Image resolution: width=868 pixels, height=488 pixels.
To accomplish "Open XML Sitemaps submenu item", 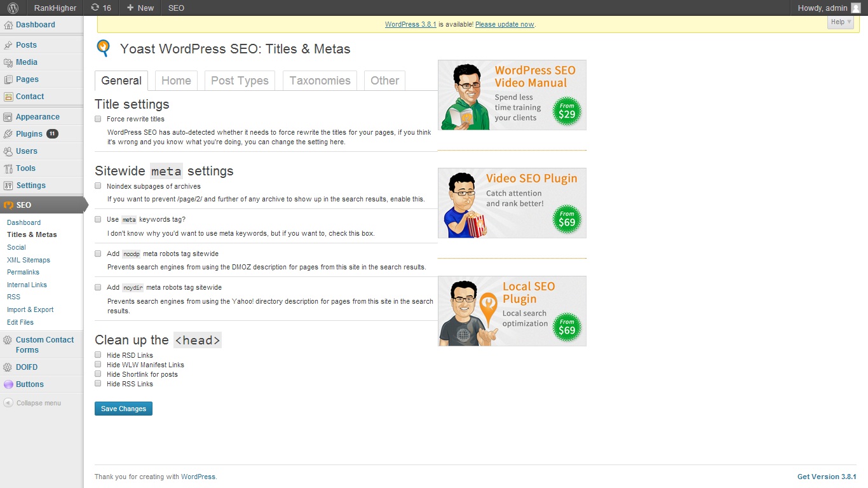I will pyautogui.click(x=29, y=260).
